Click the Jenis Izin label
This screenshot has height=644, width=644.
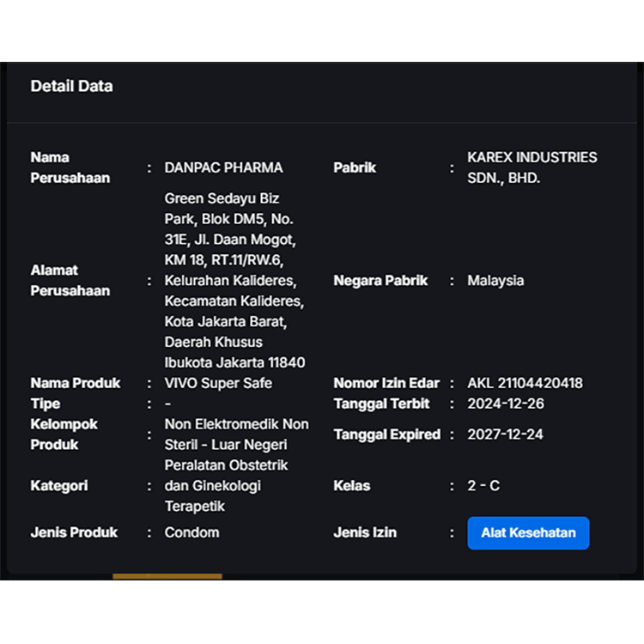click(365, 532)
